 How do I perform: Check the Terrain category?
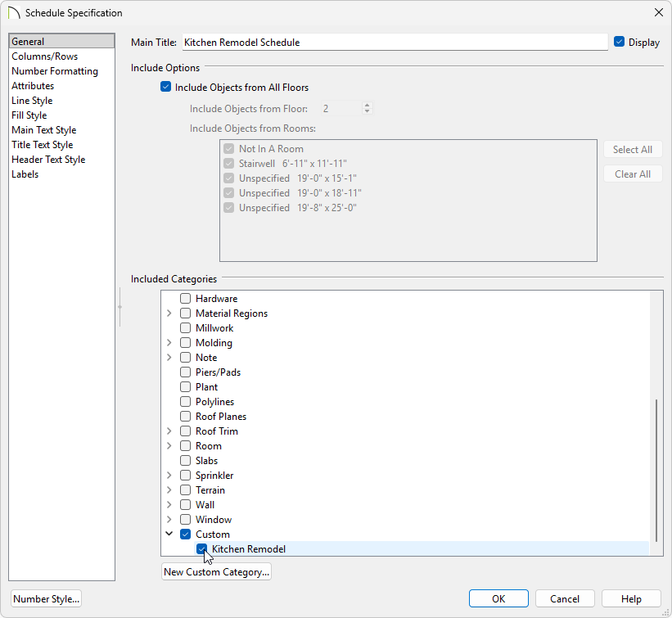[x=185, y=489]
